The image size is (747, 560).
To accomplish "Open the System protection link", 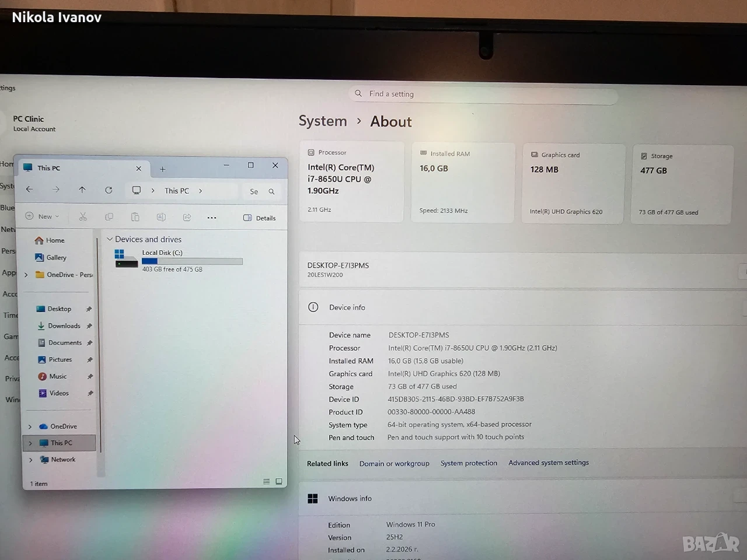I will [x=469, y=463].
